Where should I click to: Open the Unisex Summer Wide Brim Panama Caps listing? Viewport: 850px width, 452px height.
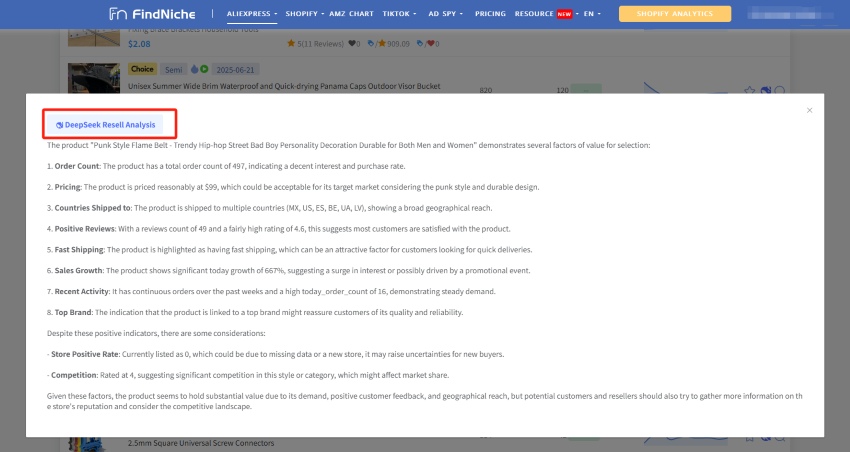[x=284, y=86]
